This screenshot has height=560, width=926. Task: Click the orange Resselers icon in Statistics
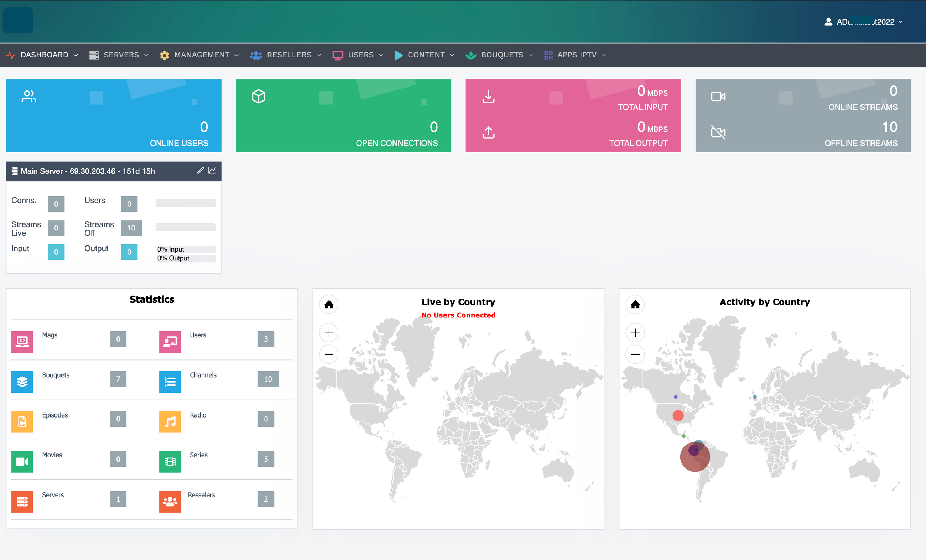pos(170,501)
